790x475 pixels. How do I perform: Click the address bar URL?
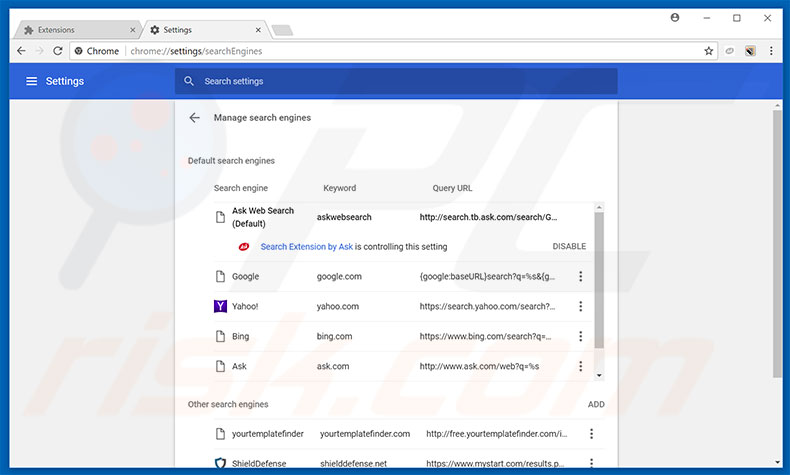coord(196,51)
